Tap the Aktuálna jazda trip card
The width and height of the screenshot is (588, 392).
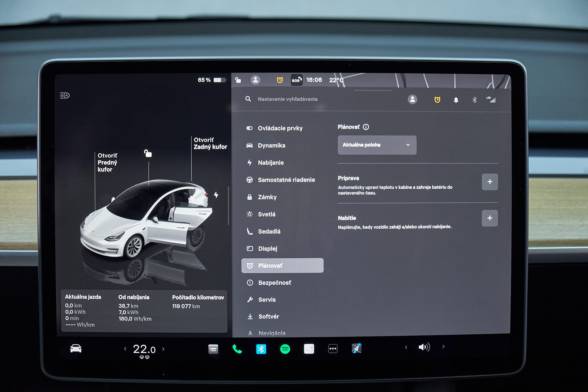pos(83,311)
